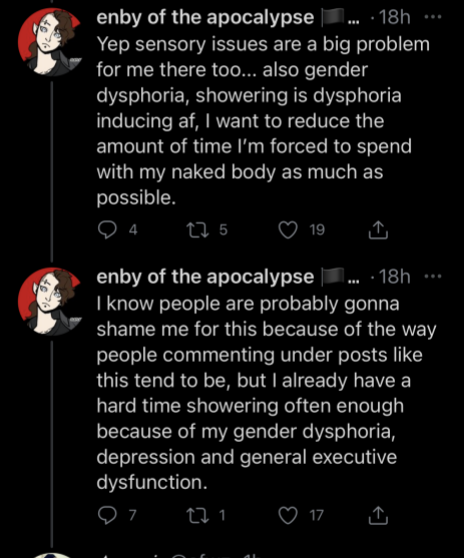Screen dimensions: 464x558
Task: Open enby of the apocalypse profile from second tweet
Action: click(205, 277)
